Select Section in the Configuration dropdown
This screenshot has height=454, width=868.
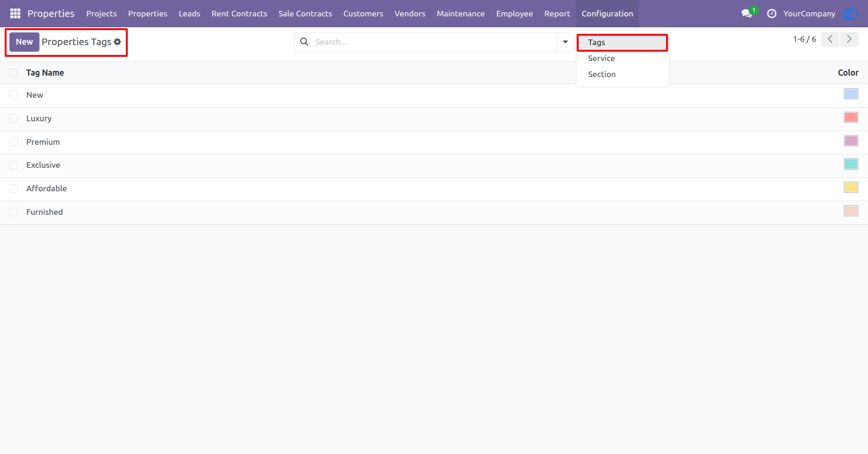pos(622,74)
